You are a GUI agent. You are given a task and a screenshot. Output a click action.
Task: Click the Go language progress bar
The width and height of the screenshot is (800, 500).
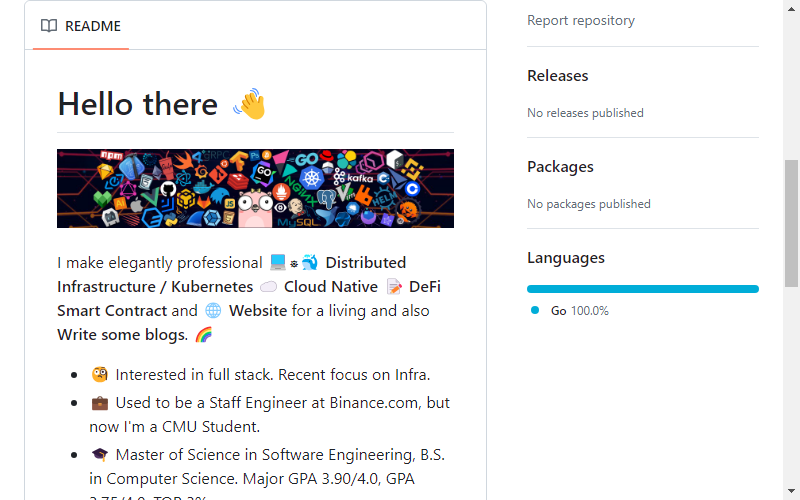(x=643, y=289)
